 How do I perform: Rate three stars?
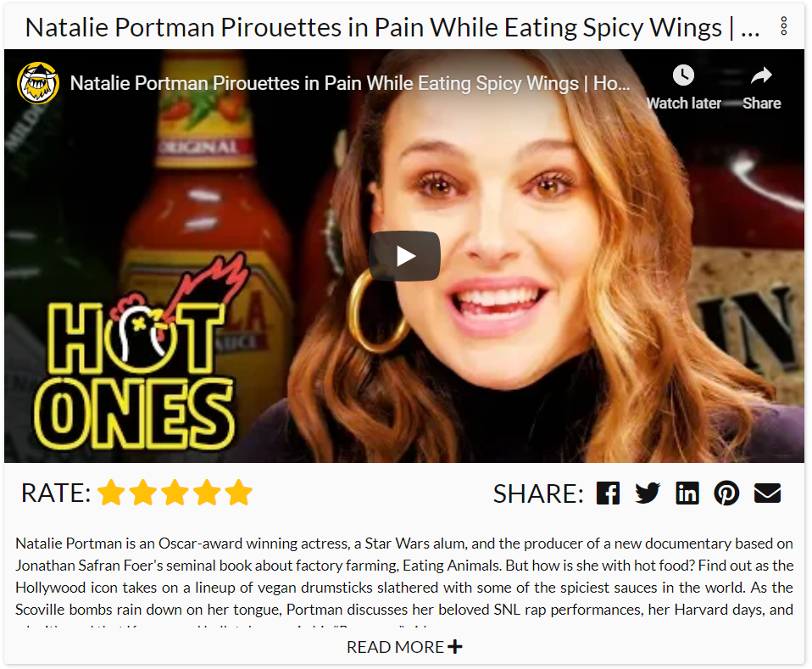175,493
